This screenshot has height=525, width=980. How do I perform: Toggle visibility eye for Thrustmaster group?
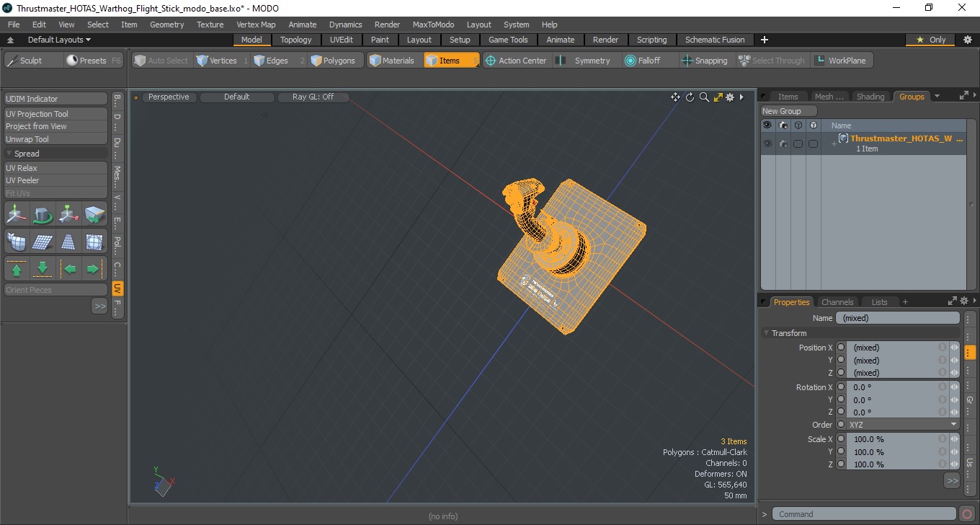tap(767, 144)
